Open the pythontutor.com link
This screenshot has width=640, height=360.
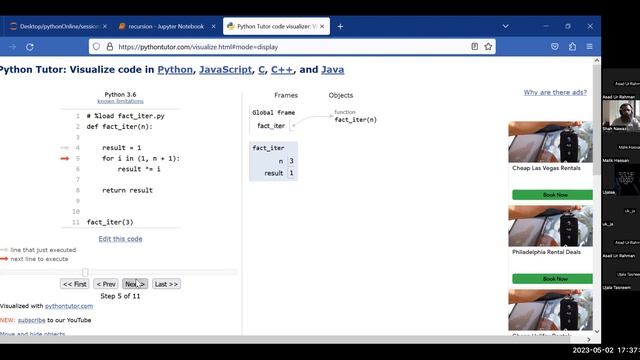click(69, 306)
